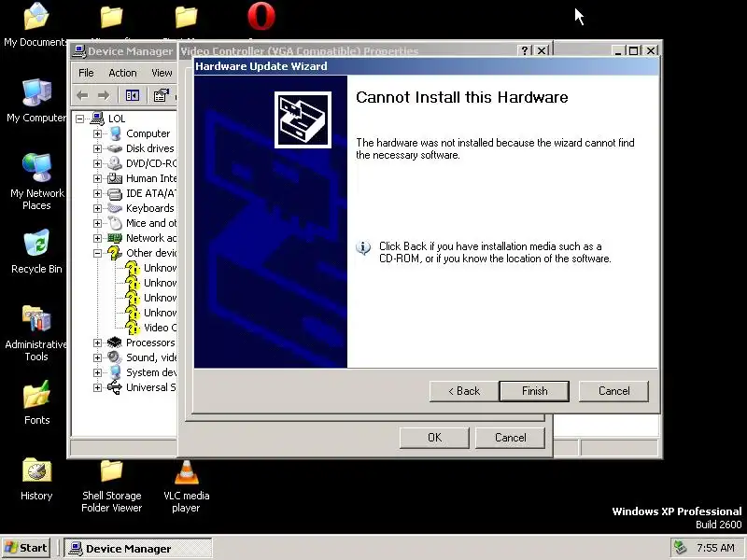
Task: Cancel the Hardware Update Wizard
Action: (x=613, y=391)
